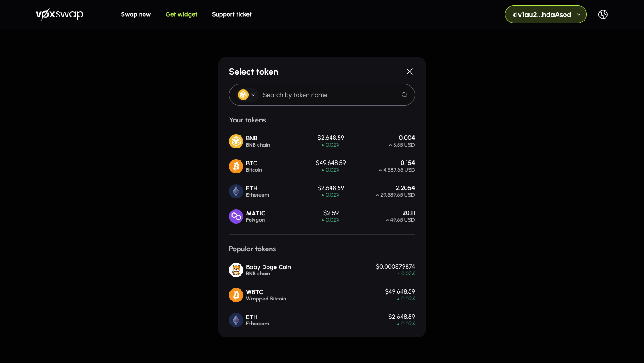644x363 pixels.
Task: Expand the wallet address klv1au2...hdaAsod dropdown
Action: click(x=546, y=14)
